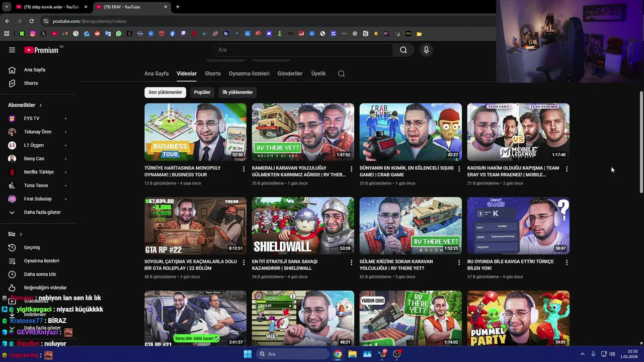Switch to Üyelik channel tab
The image size is (644, 362).
coord(318,73)
